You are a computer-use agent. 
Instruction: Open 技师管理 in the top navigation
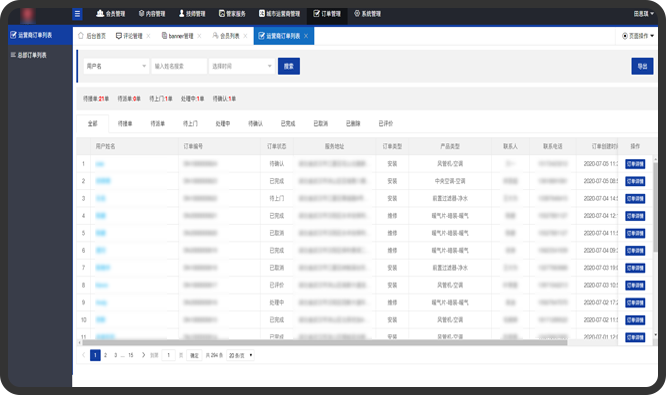click(x=192, y=14)
